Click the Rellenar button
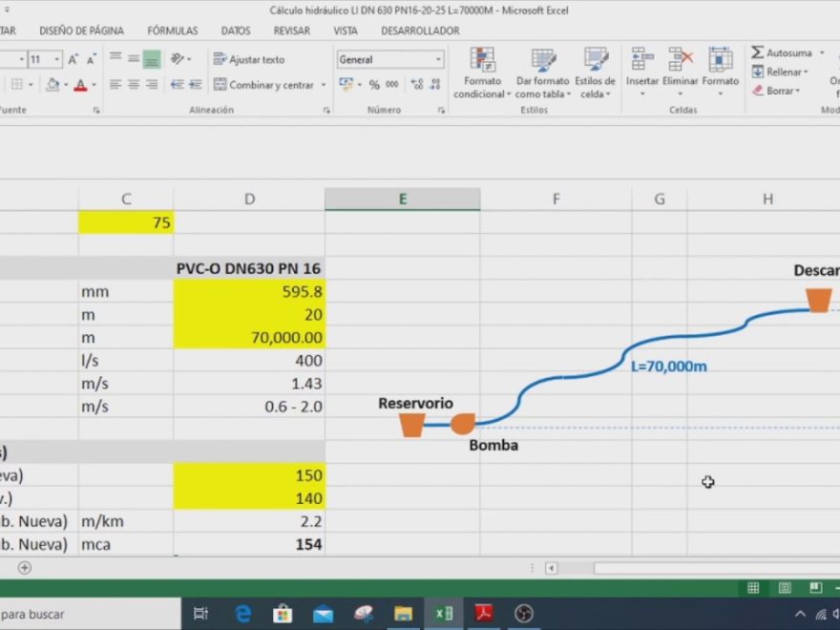 point(782,72)
